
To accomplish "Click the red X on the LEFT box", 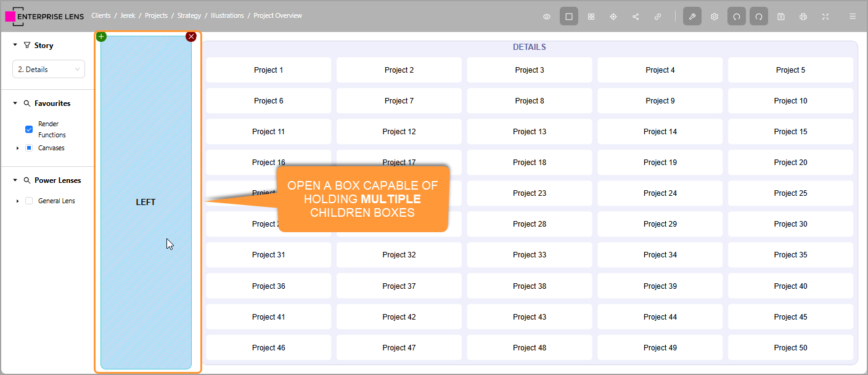I will pyautogui.click(x=191, y=37).
